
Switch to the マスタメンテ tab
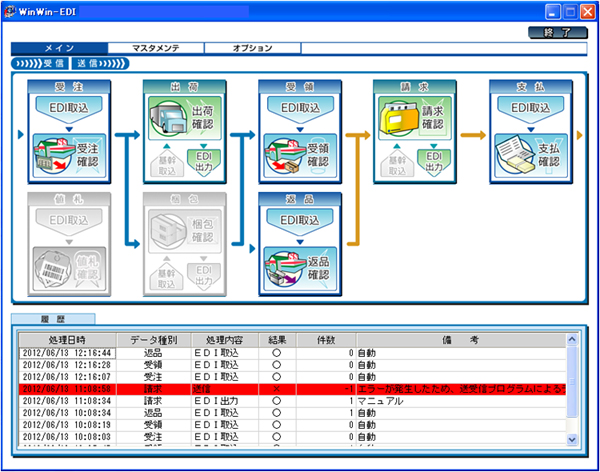click(156, 48)
